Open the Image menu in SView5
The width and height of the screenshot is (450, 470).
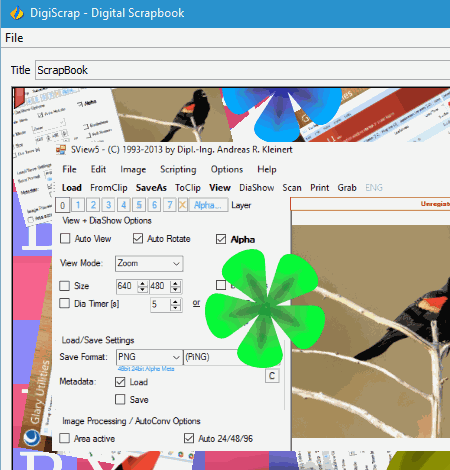(133, 170)
